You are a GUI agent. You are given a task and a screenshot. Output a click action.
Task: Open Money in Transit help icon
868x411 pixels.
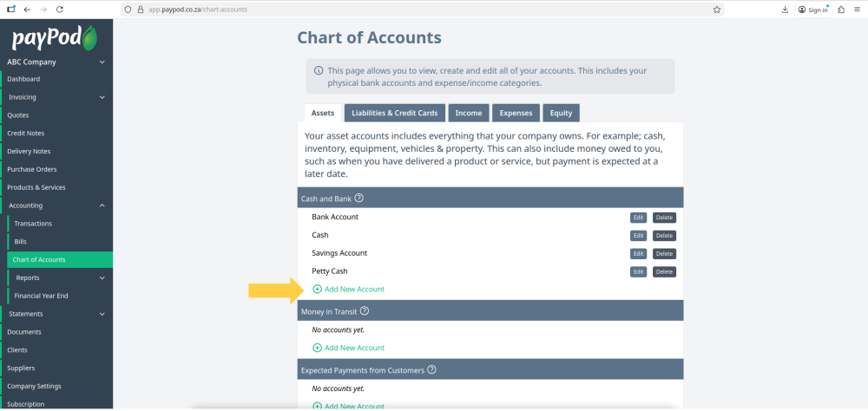[365, 311]
